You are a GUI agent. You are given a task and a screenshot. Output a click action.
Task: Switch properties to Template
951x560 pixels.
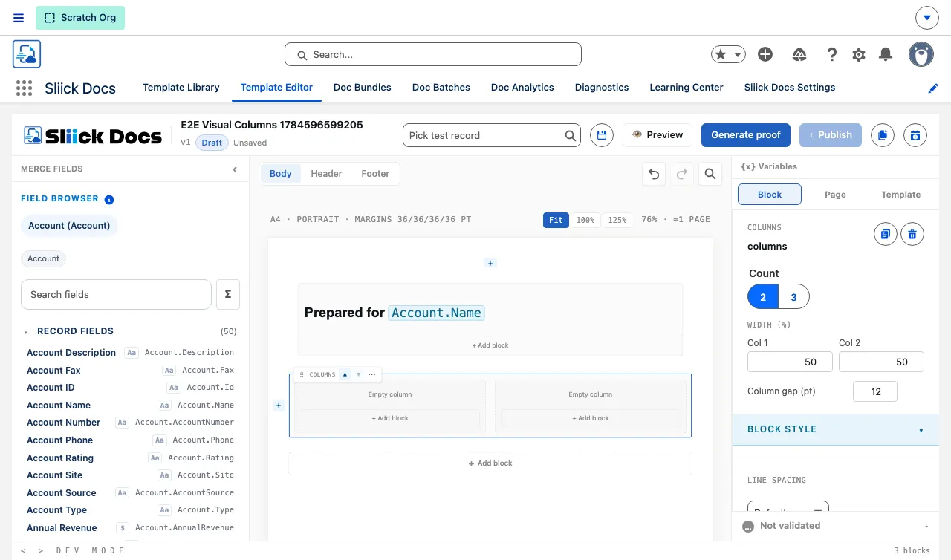[901, 195]
